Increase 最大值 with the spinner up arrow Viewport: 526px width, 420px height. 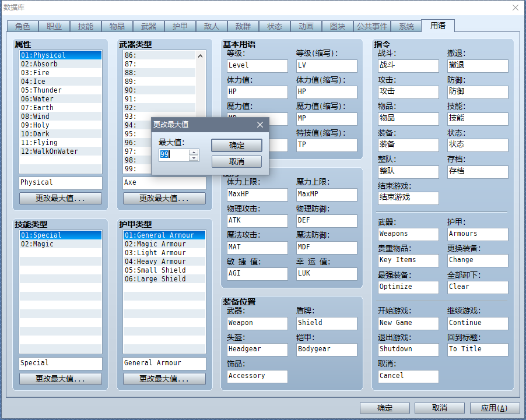coord(194,152)
